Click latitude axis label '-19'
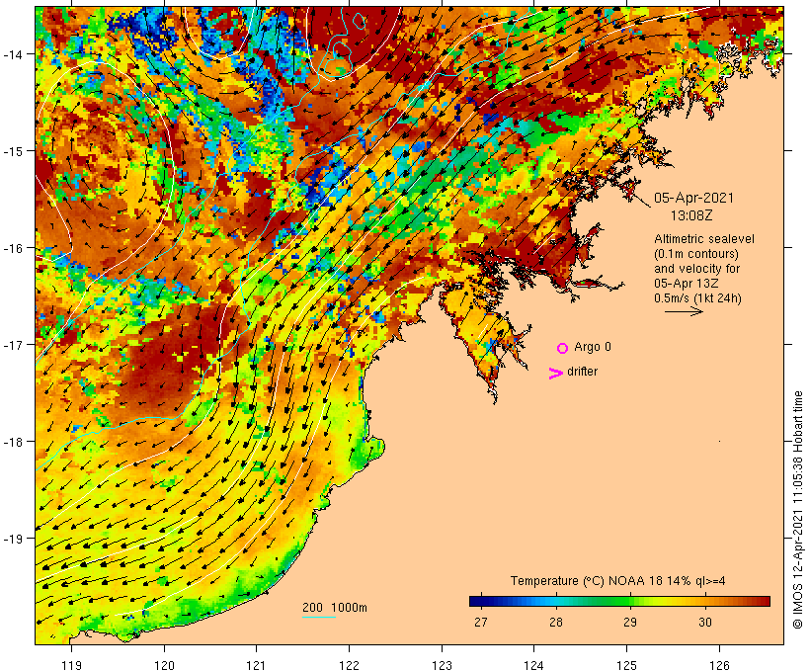Screen dimensions: 810x672 pos(12,539)
